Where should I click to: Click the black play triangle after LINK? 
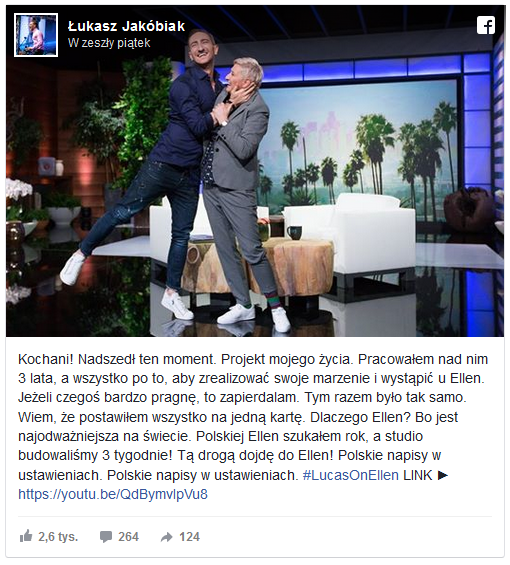(443, 475)
